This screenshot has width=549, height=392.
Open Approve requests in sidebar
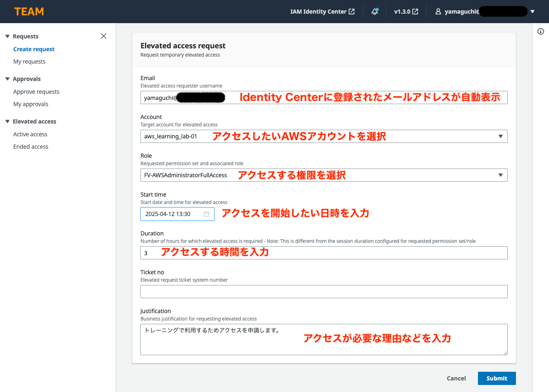click(x=36, y=92)
